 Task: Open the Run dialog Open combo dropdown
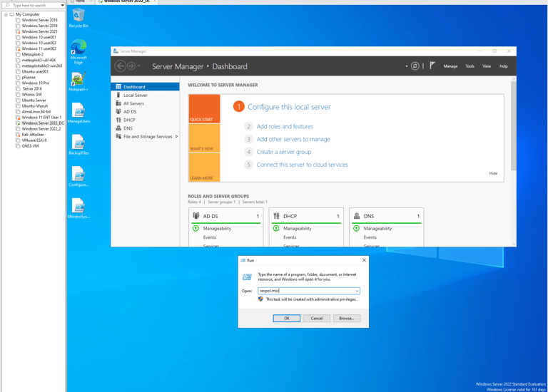pyautogui.click(x=357, y=291)
